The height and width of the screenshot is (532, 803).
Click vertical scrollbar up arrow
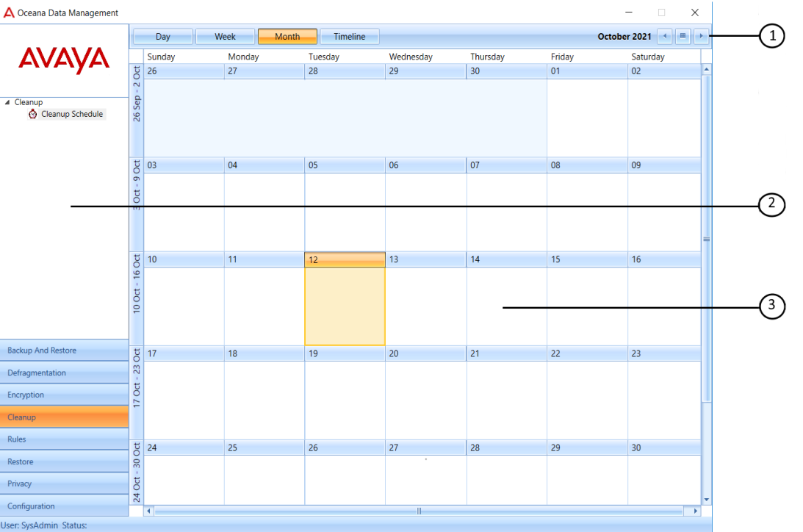pos(706,69)
